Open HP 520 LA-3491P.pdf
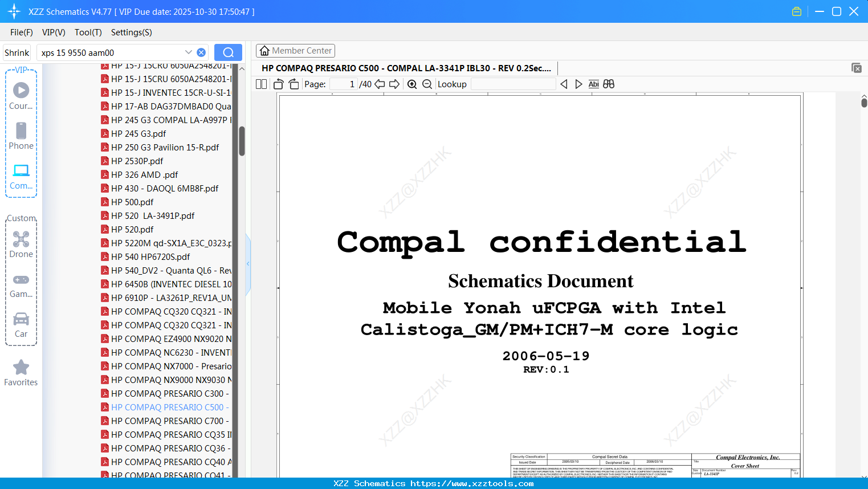Viewport: 868px width, 489px height. [153, 215]
